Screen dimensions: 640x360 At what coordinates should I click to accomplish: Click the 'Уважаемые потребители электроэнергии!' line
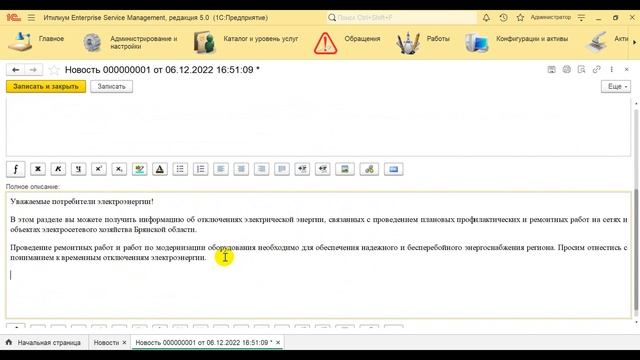(x=82, y=202)
